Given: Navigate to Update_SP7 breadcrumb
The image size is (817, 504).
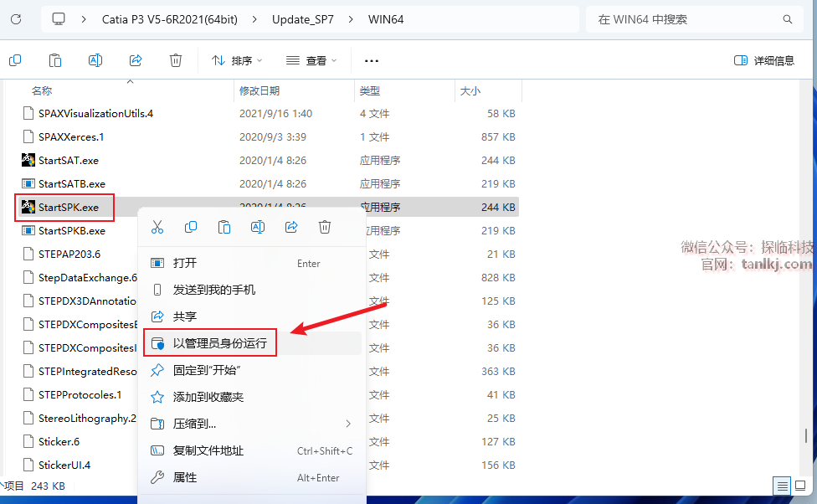Looking at the screenshot, I should click(303, 19).
